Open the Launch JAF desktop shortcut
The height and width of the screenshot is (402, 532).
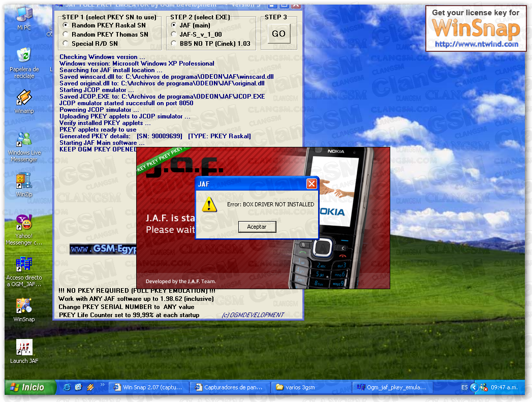pos(23,347)
